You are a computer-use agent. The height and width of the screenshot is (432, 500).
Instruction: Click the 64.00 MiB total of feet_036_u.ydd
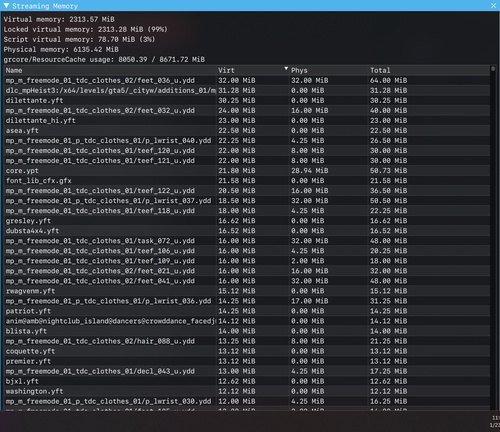(x=388, y=80)
